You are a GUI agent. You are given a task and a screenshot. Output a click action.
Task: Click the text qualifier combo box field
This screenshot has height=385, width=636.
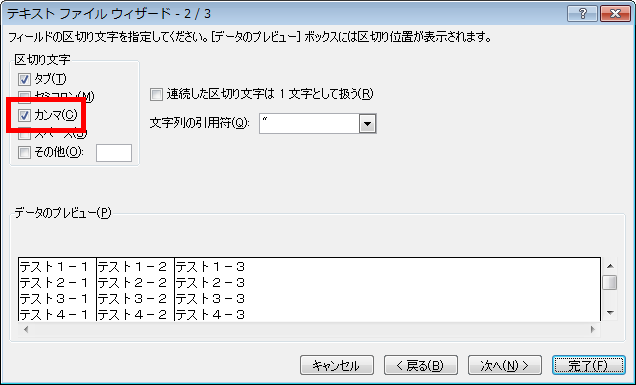pyautogui.click(x=309, y=124)
